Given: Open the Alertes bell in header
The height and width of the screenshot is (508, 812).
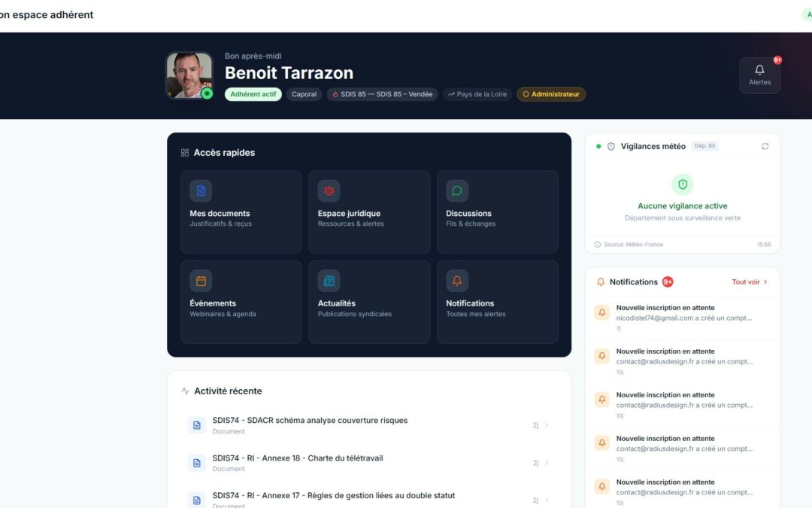Looking at the screenshot, I should [x=759, y=75].
